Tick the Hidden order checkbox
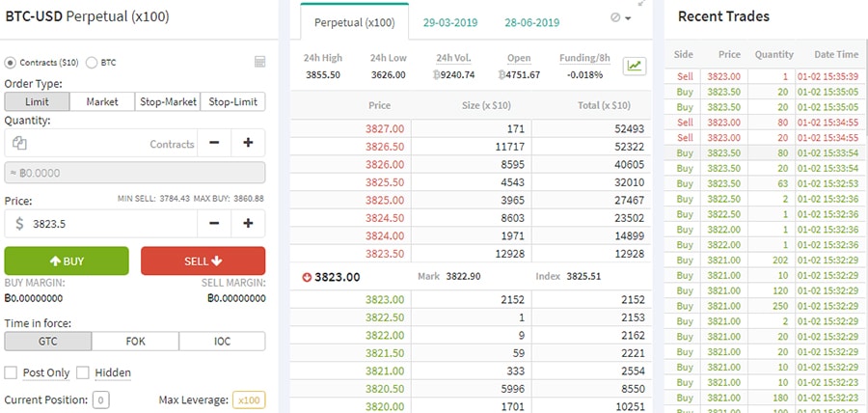The image size is (868, 413). tap(83, 372)
